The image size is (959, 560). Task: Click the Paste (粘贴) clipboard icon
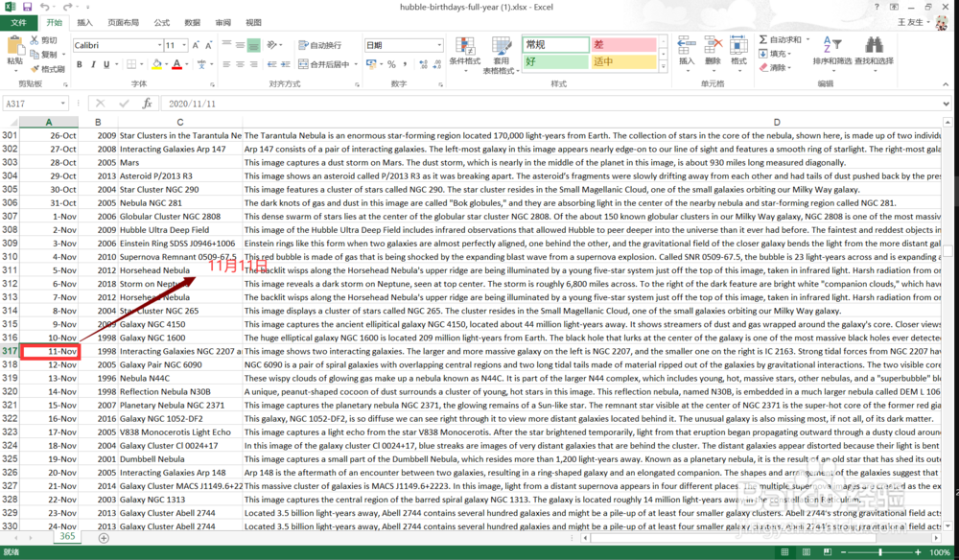coord(14,45)
